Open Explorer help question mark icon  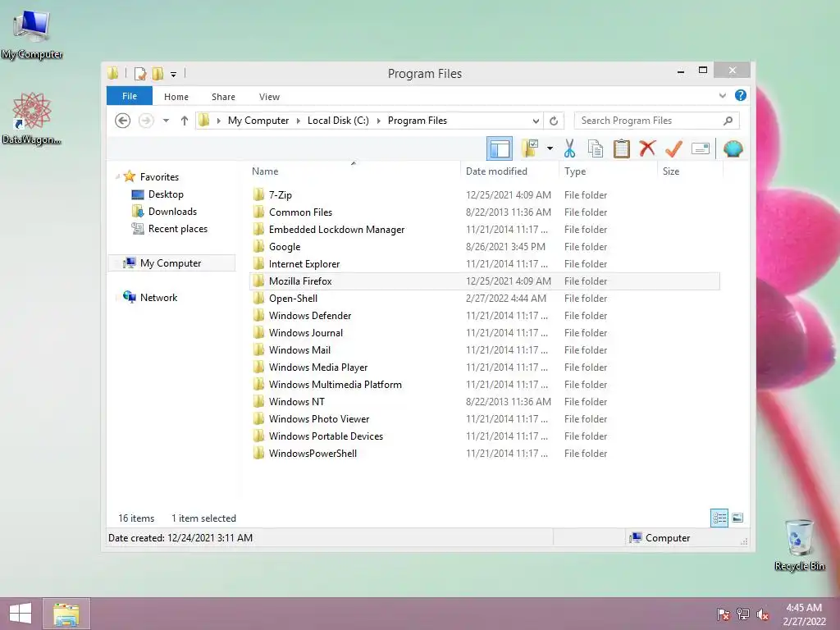point(741,95)
